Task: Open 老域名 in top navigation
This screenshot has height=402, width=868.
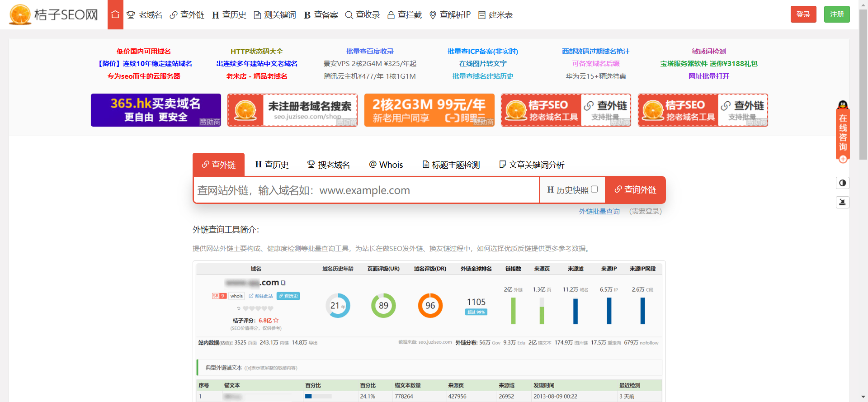Action: [x=144, y=15]
